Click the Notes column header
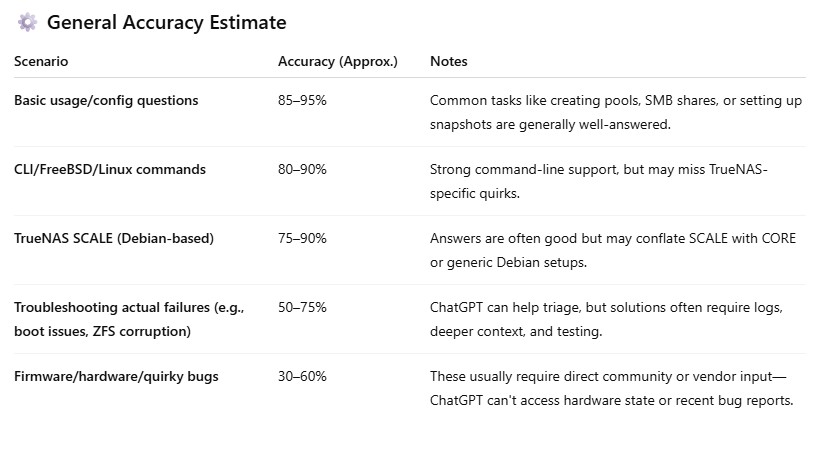838x458 pixels. pyautogui.click(x=448, y=61)
